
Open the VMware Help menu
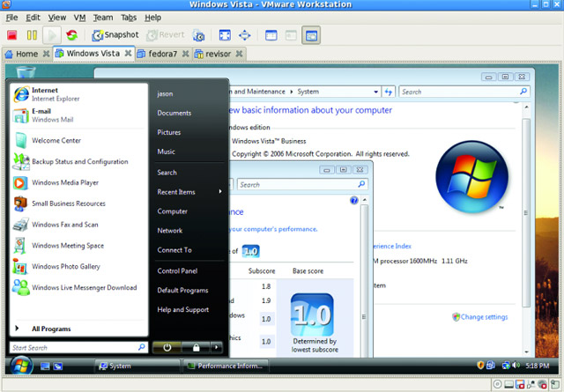152,18
